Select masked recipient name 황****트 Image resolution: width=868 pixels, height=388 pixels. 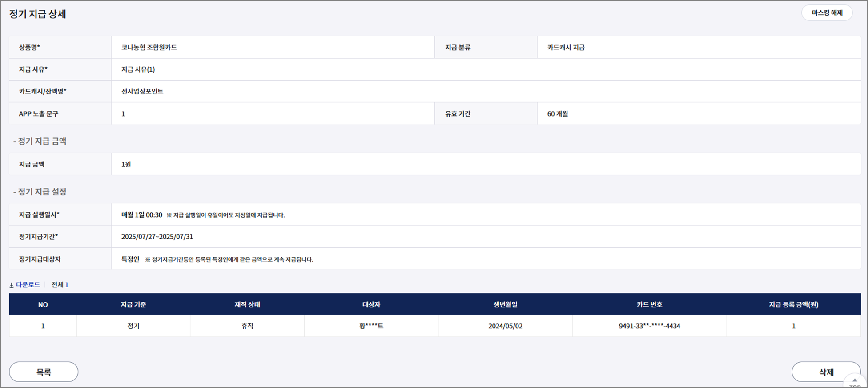point(371,326)
